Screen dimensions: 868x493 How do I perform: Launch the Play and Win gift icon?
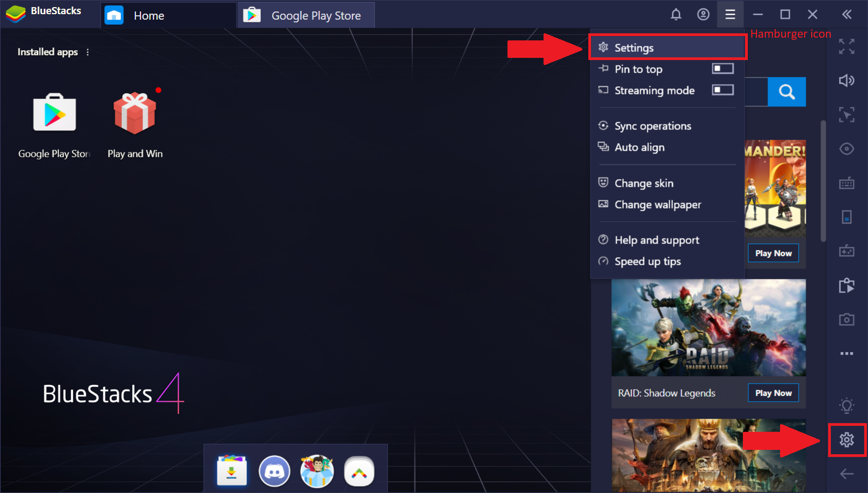pos(135,114)
